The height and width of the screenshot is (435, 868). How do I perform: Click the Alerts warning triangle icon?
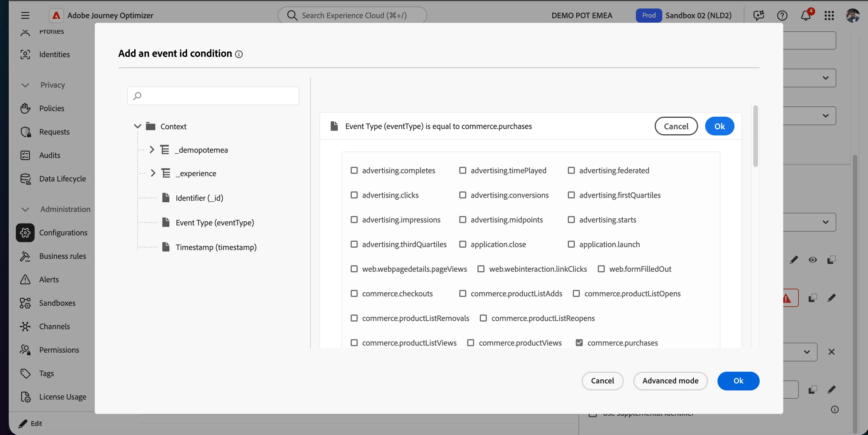25,279
